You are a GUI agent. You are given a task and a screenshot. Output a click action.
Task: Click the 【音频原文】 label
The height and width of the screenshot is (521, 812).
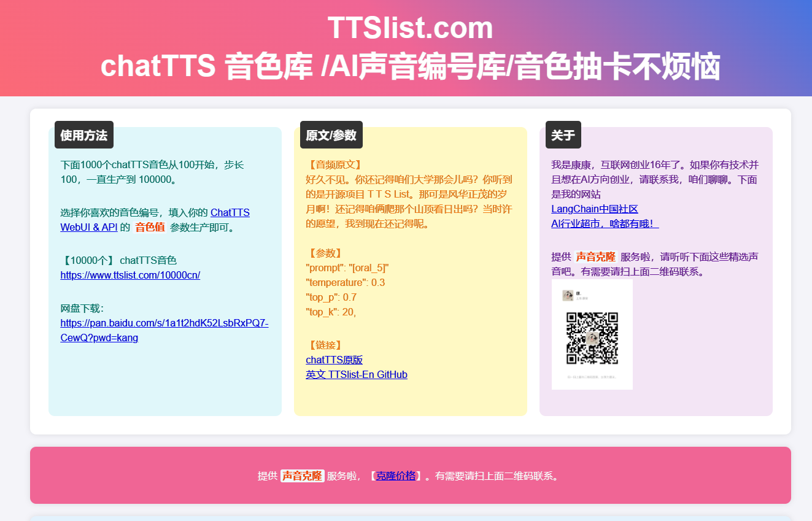click(x=334, y=165)
